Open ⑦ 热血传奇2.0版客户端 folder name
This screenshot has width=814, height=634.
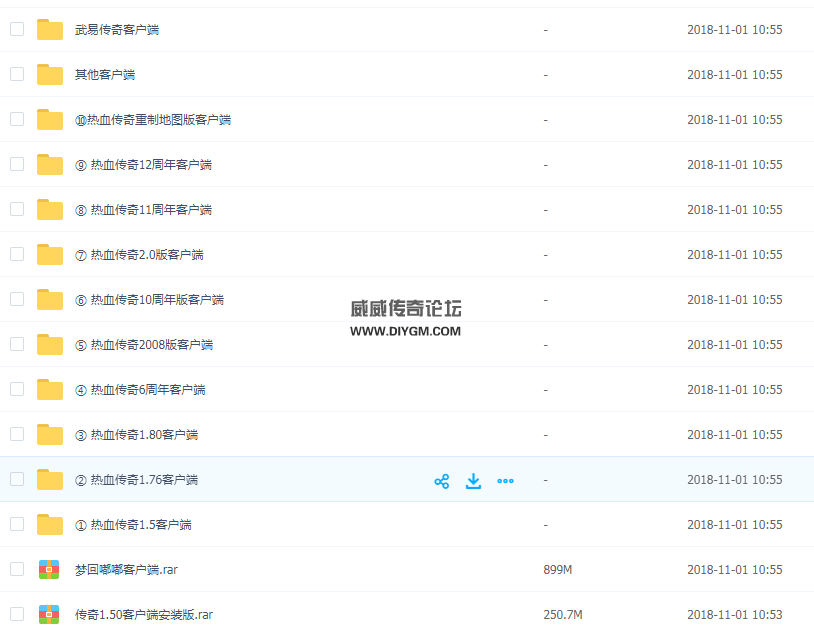139,255
